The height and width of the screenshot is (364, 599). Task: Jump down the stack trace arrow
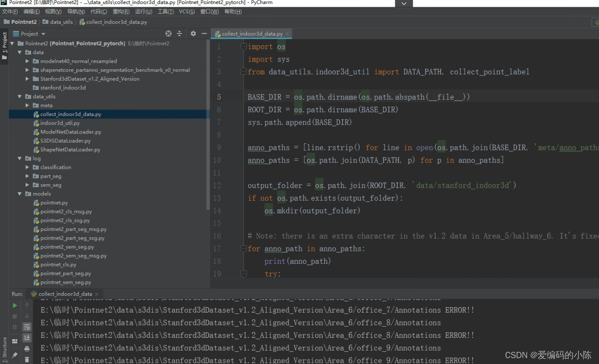point(27,316)
